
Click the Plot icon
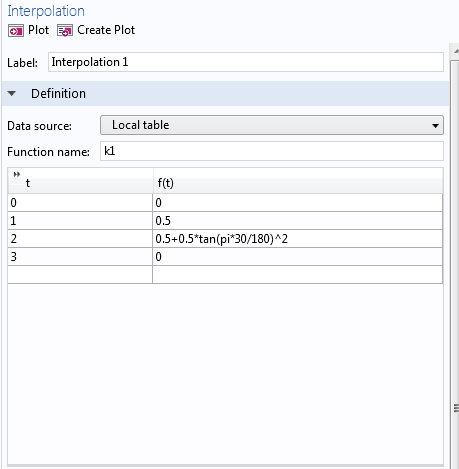click(16, 31)
